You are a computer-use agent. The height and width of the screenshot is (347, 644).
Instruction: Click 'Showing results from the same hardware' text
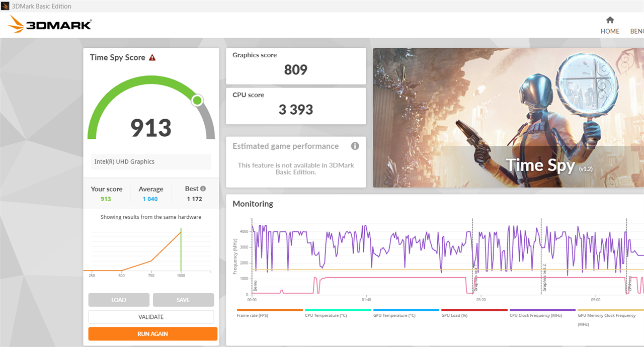point(151,217)
